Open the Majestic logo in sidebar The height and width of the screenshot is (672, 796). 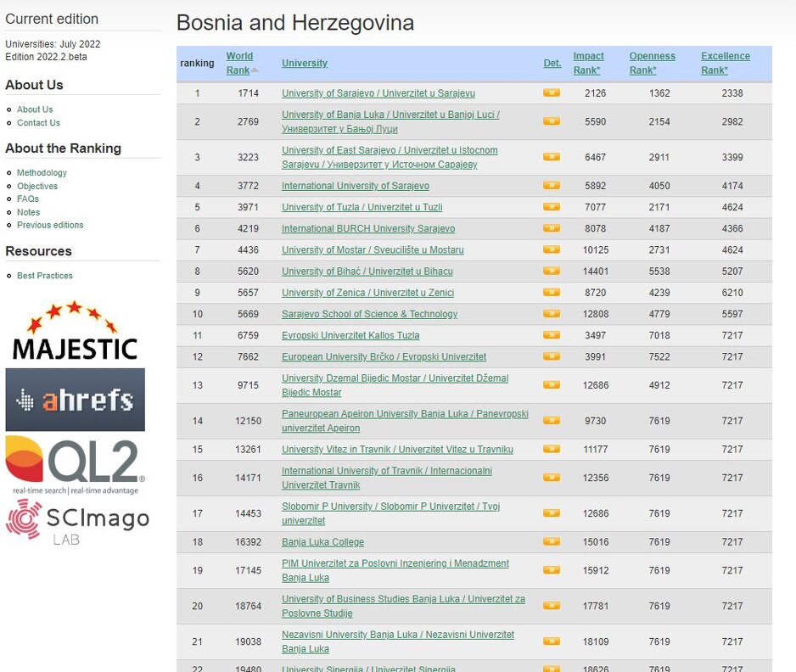(x=75, y=331)
